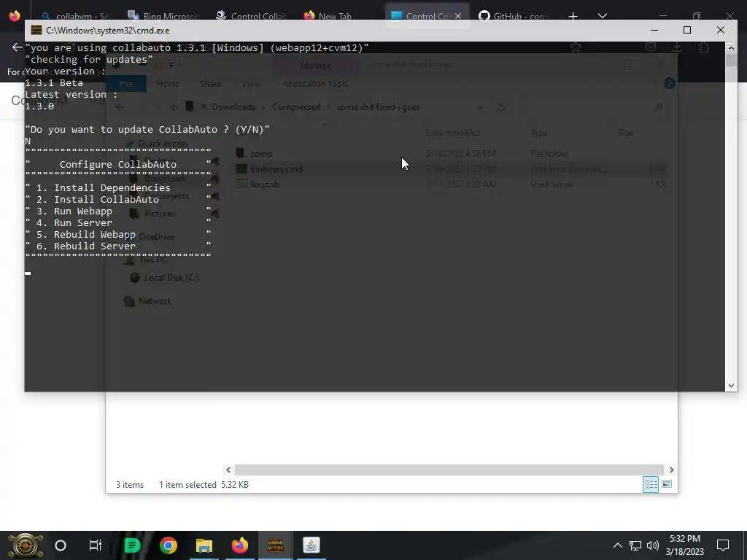747x560 pixels.
Task: Open Task View from the taskbar
Action: (x=96, y=545)
